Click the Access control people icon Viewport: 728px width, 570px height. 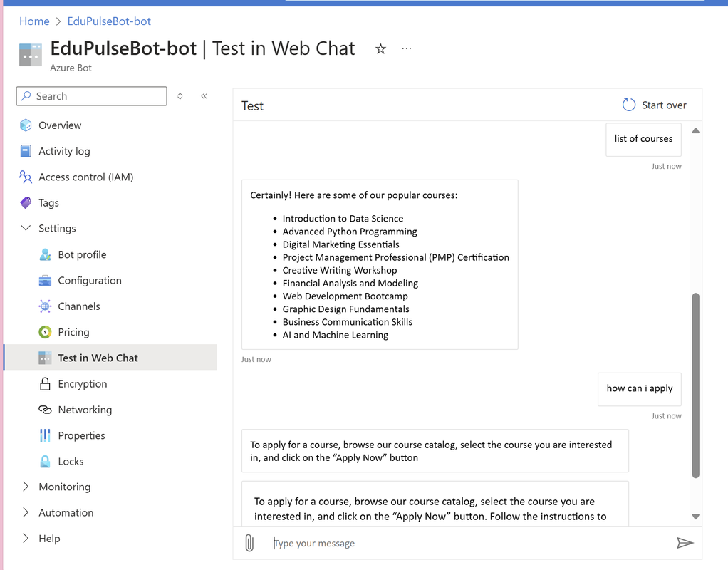[x=26, y=177]
